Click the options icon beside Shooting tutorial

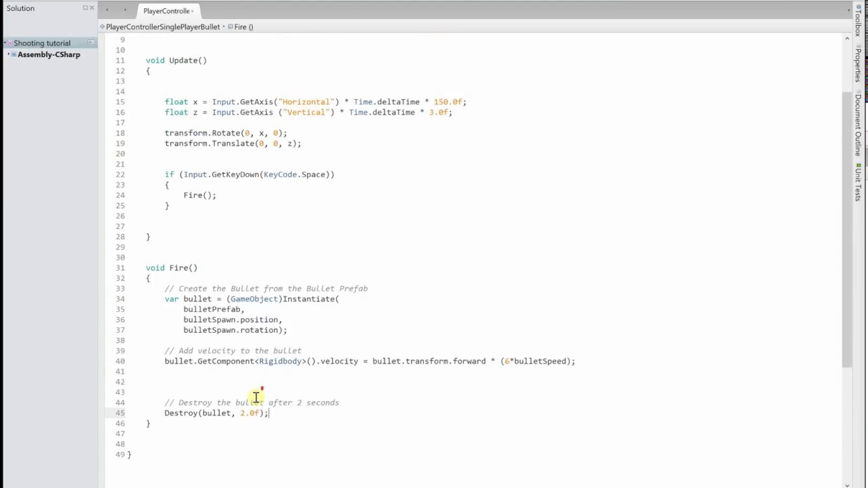[91, 43]
